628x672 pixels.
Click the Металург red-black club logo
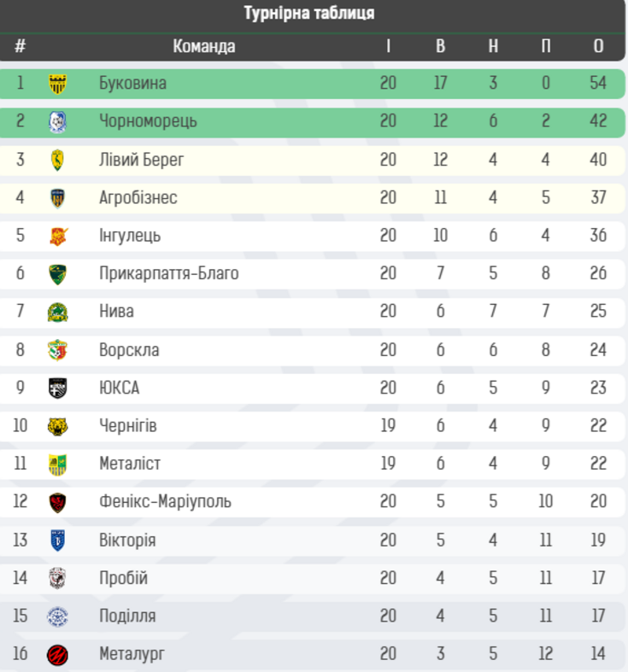pyautogui.click(x=57, y=655)
